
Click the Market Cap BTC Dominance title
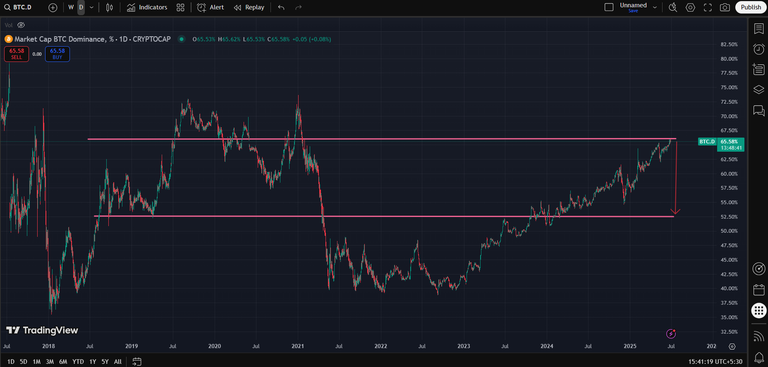click(x=92, y=39)
